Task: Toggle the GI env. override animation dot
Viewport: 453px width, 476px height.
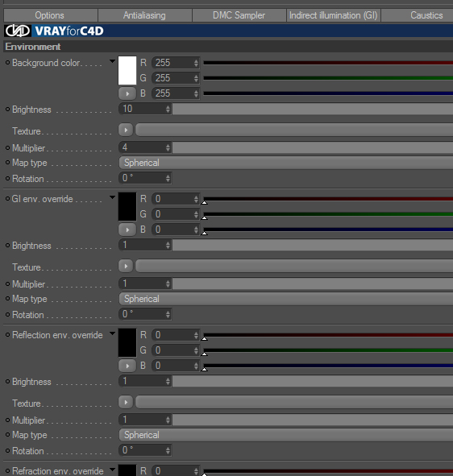Action: (x=7, y=199)
